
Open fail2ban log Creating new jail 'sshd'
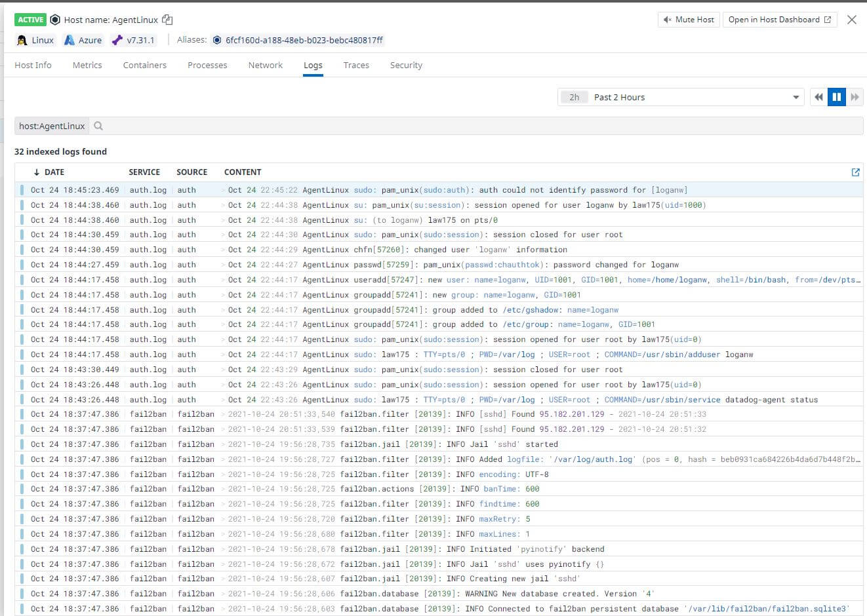coord(439,579)
